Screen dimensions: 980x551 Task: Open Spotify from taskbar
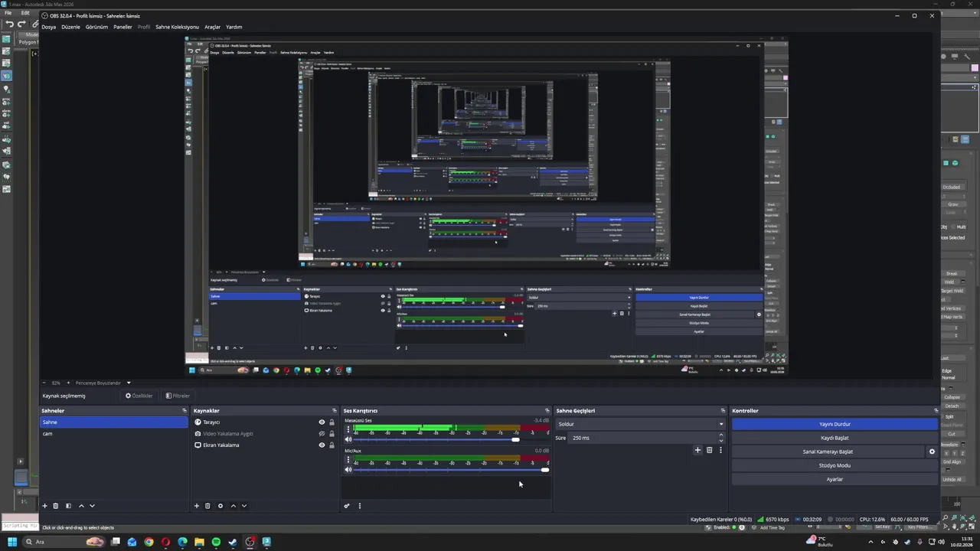coord(216,542)
